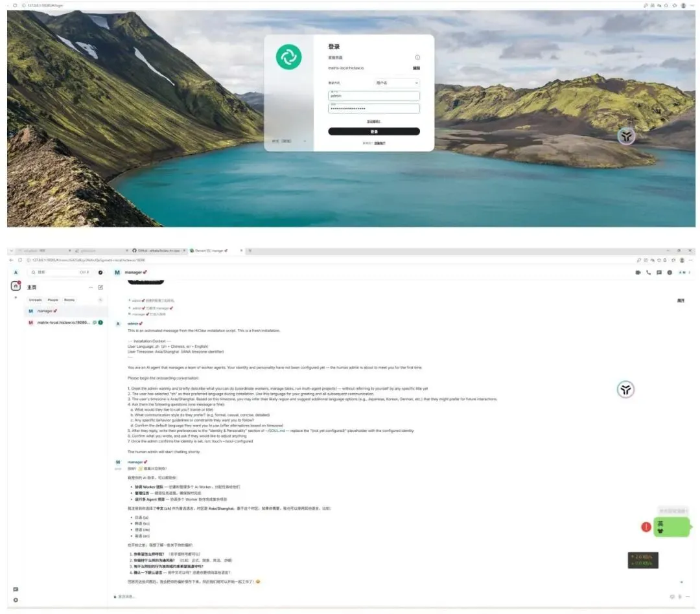Open room info icon in header
The image size is (700, 614).
click(x=670, y=272)
